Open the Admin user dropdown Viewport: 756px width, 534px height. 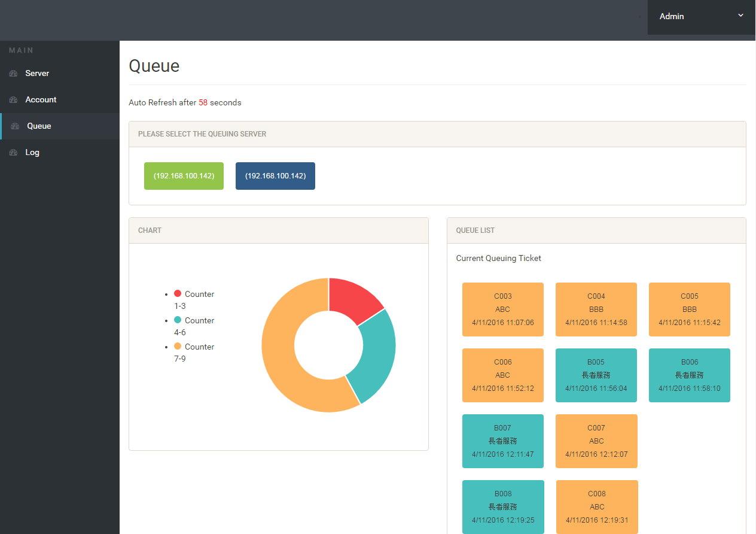click(x=701, y=17)
